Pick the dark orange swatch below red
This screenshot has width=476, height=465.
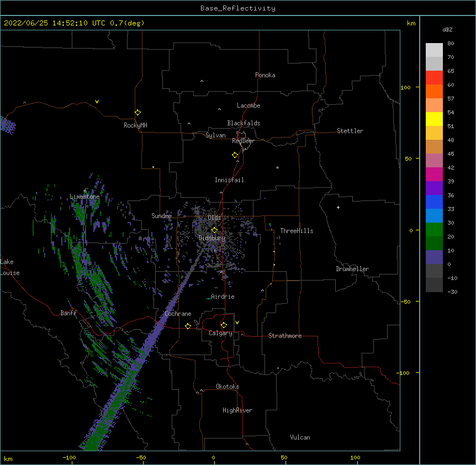434,91
